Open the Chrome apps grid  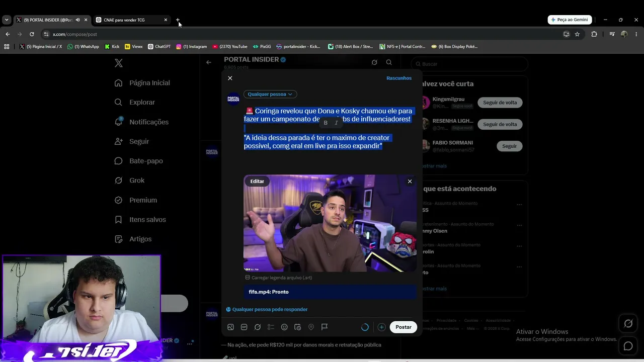tap(7, 46)
